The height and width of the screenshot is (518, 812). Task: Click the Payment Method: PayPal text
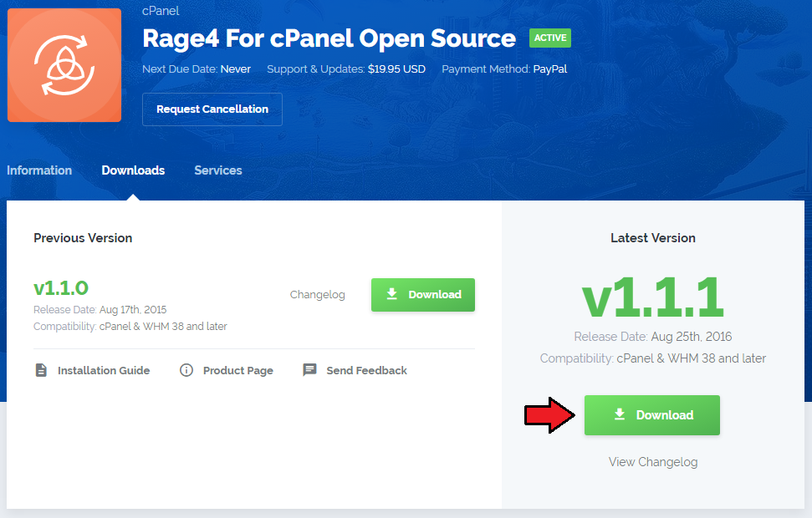tap(504, 69)
